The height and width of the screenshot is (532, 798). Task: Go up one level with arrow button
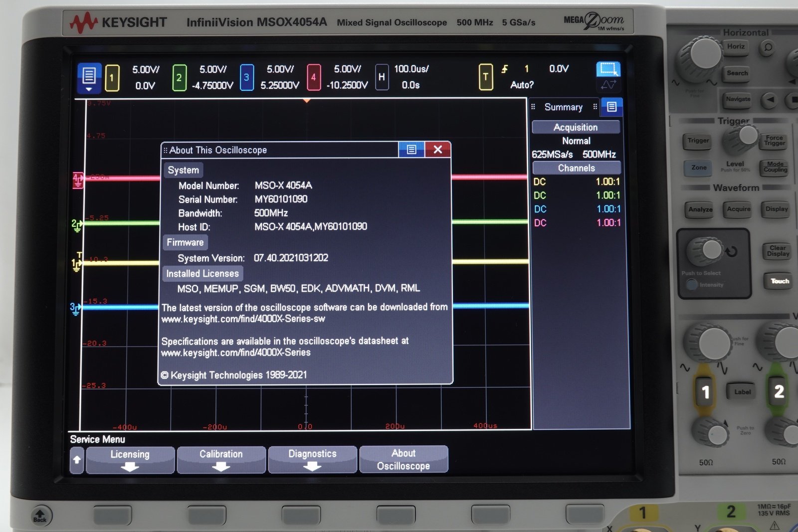click(x=77, y=460)
